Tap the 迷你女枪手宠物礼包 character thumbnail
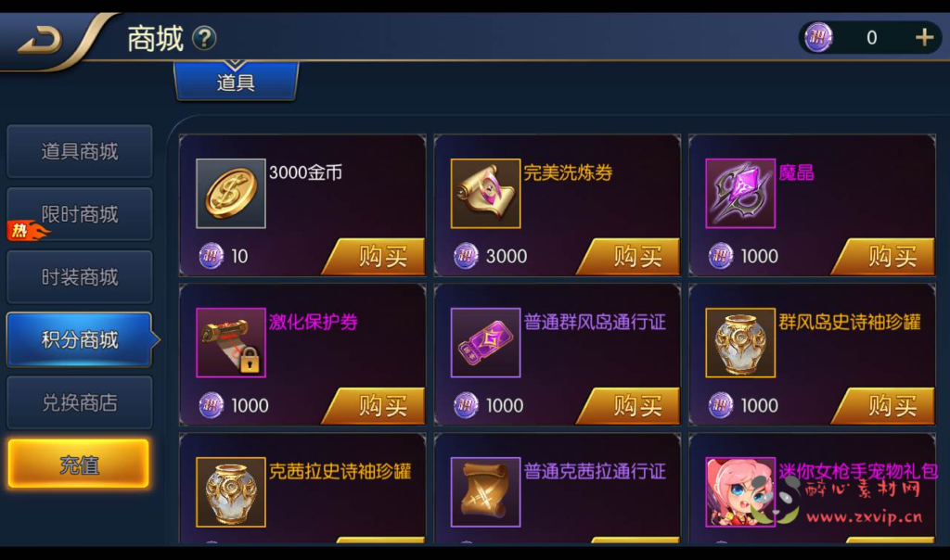 pyautogui.click(x=740, y=492)
